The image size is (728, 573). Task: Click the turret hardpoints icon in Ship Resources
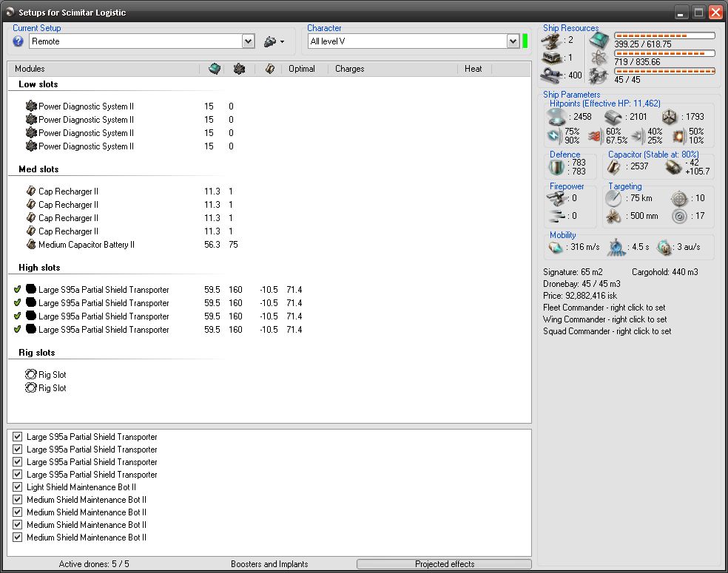551,41
